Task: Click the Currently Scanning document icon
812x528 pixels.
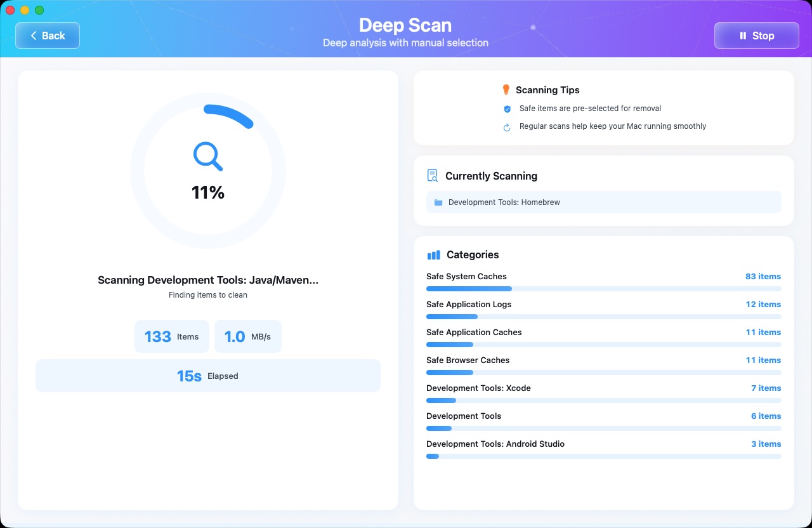Action: pos(432,175)
